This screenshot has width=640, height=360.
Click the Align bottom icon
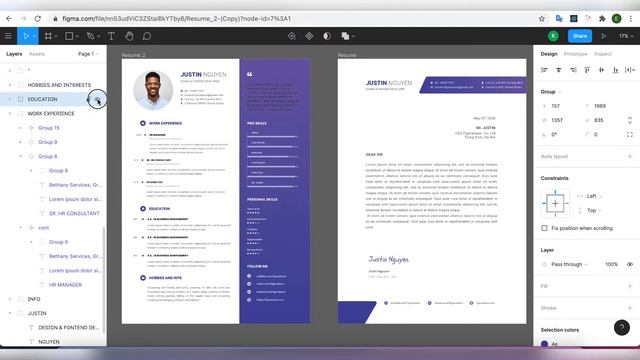pyautogui.click(x=616, y=70)
